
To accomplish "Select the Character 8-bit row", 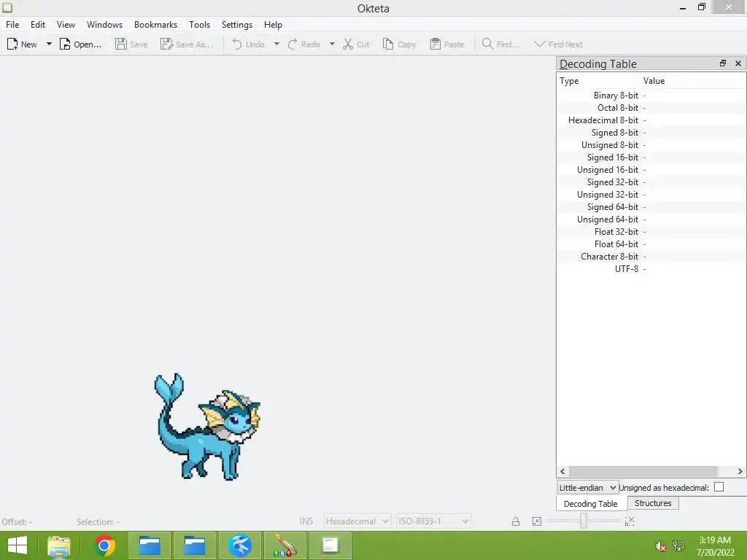I will (651, 256).
